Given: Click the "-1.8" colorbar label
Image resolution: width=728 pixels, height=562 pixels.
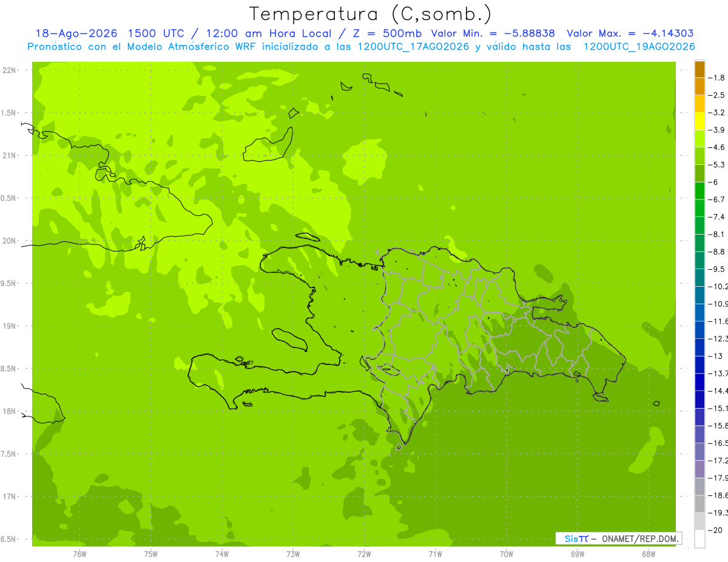Looking at the screenshot, I should [x=718, y=78].
